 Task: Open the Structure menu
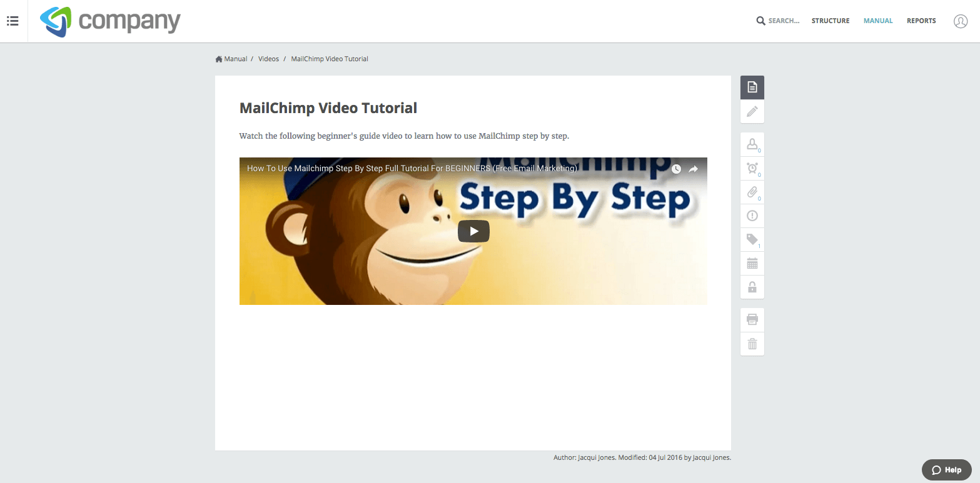[x=831, y=21]
